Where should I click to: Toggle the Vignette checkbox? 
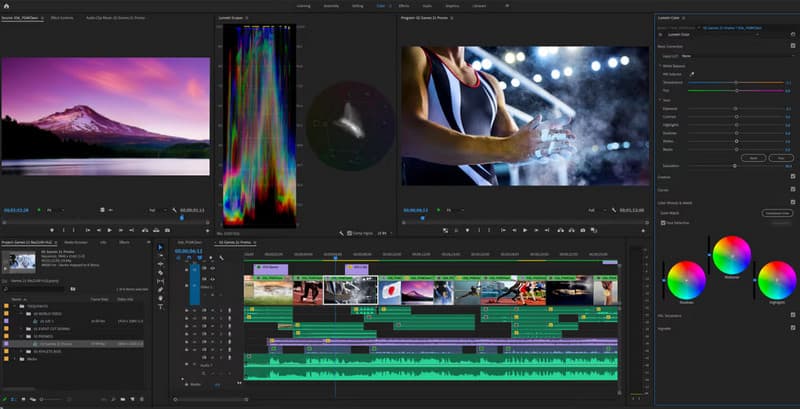click(793, 327)
